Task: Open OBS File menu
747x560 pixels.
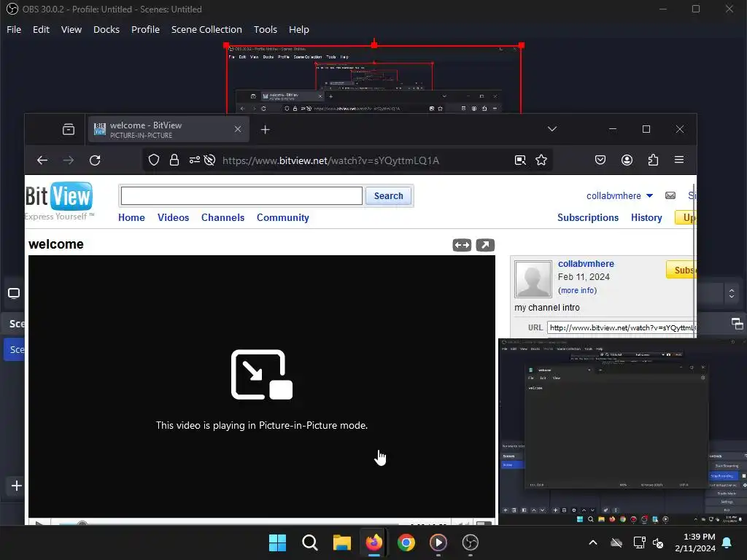Action: [x=14, y=29]
